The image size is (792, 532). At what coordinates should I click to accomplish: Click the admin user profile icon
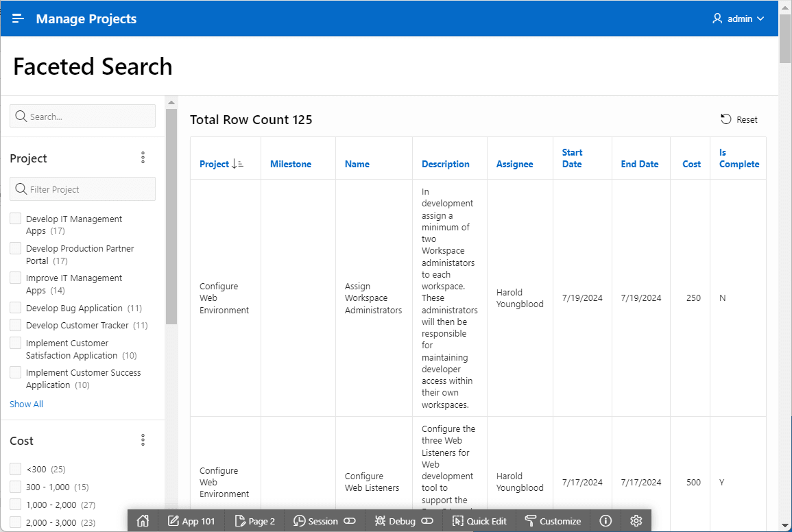717,19
